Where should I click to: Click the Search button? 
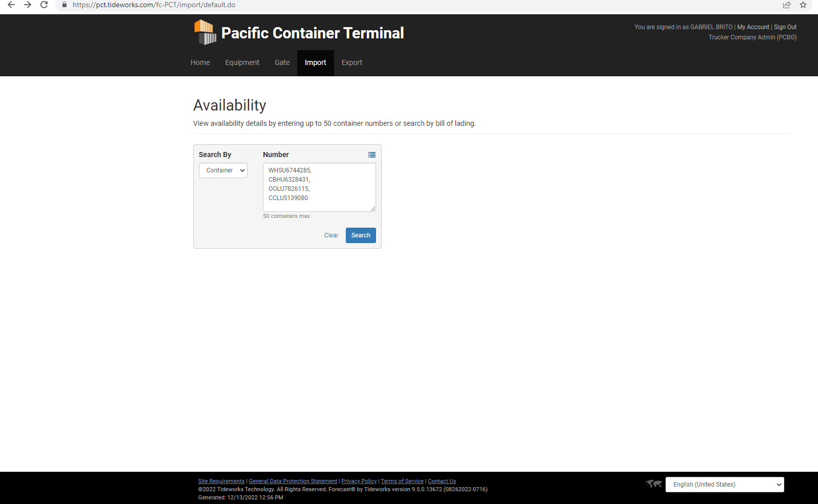(361, 235)
